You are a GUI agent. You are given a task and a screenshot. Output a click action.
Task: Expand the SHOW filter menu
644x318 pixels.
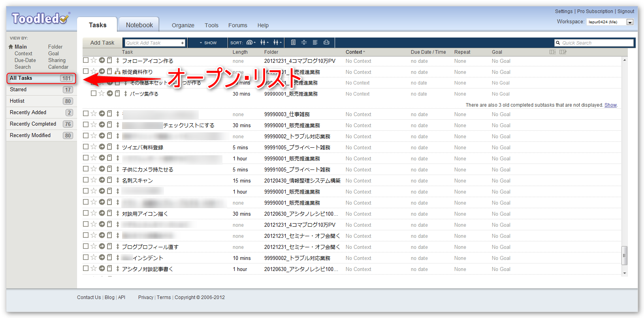click(208, 43)
